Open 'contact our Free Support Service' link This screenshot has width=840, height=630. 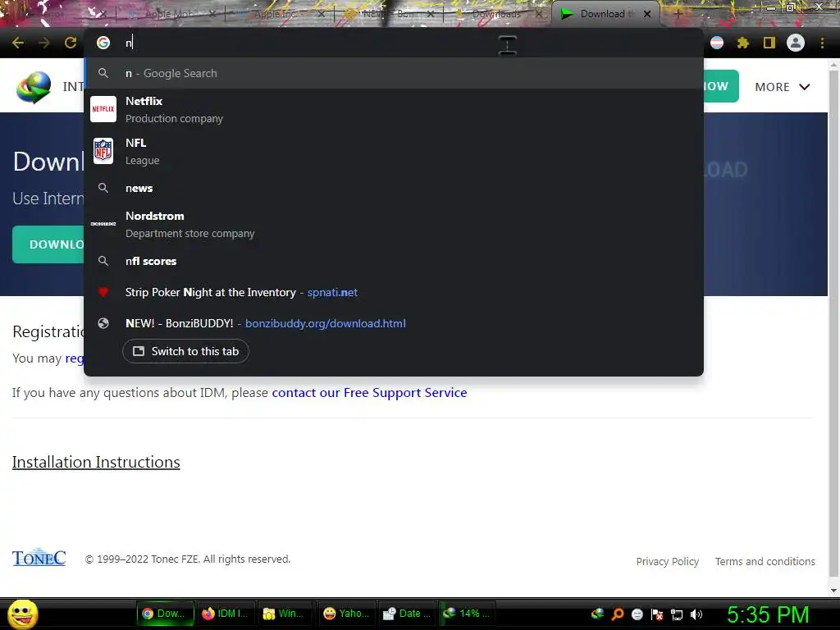370,393
